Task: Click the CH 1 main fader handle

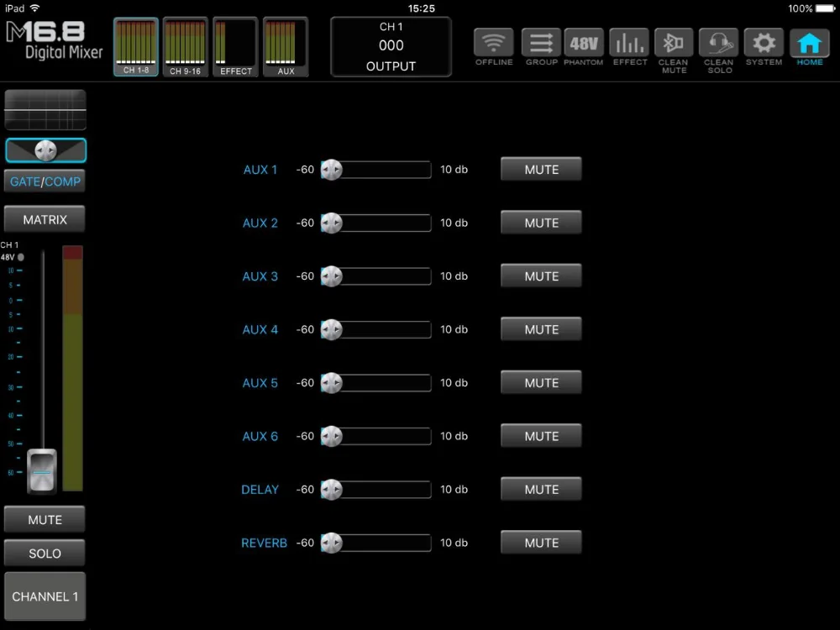Action: 42,471
